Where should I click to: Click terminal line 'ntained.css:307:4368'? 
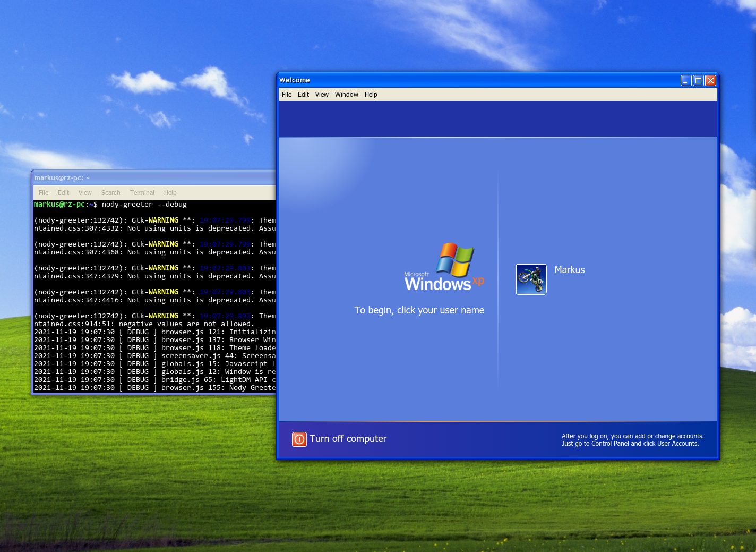[155, 252]
